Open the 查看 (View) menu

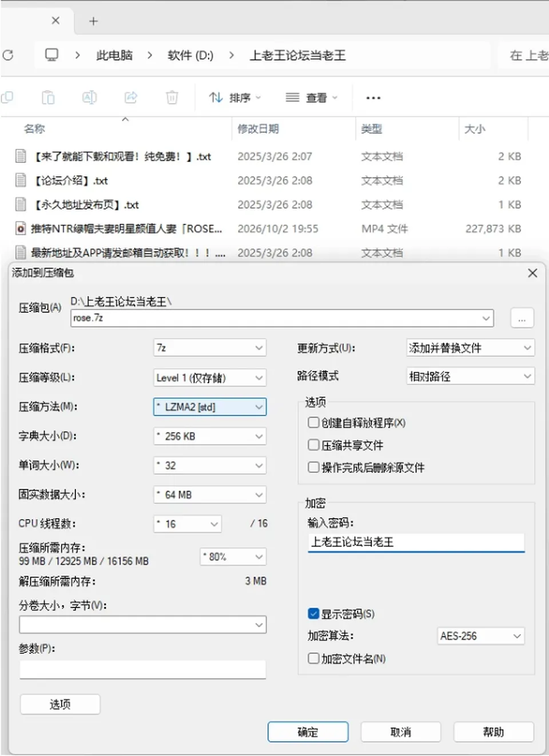pyautogui.click(x=312, y=98)
